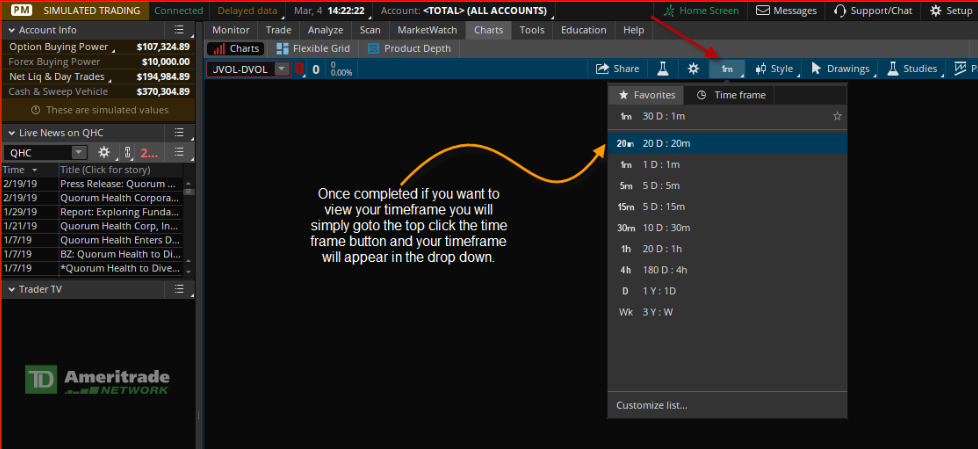Open Messages envelope button
The height and width of the screenshot is (449, 978).
coord(786,11)
